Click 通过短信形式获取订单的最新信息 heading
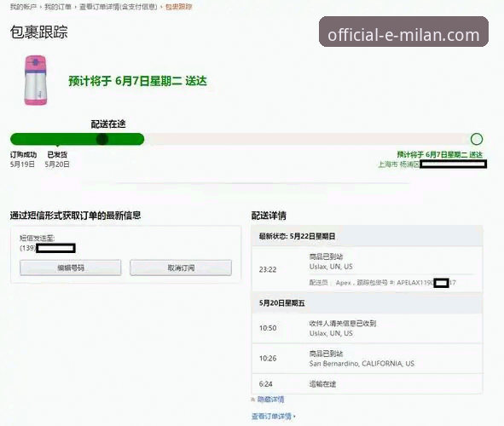The width and height of the screenshot is (504, 426). tap(75, 216)
